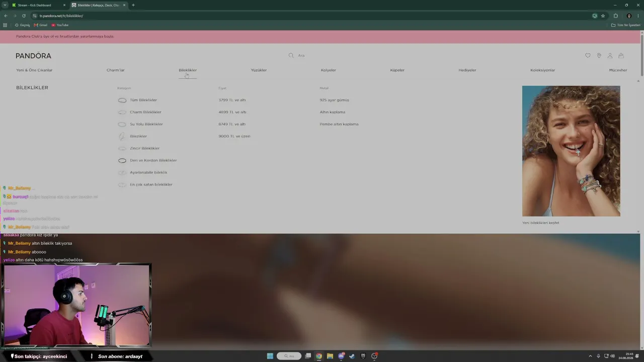Open the store locator pin icon
The image size is (644, 362).
tap(599, 55)
